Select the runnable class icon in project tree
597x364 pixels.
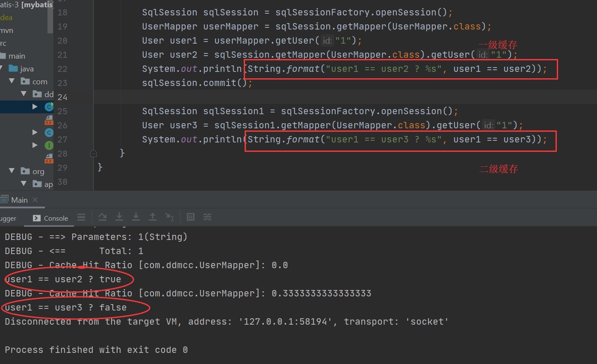[x=49, y=107]
